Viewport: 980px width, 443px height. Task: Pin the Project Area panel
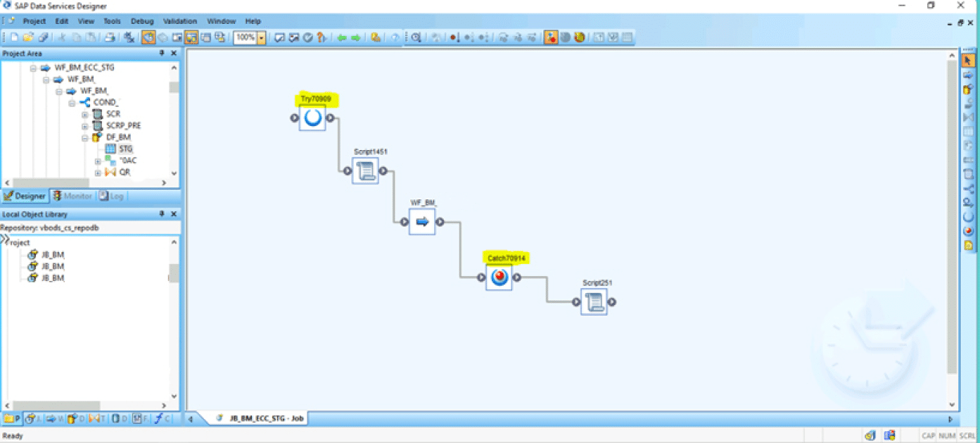[x=162, y=53]
